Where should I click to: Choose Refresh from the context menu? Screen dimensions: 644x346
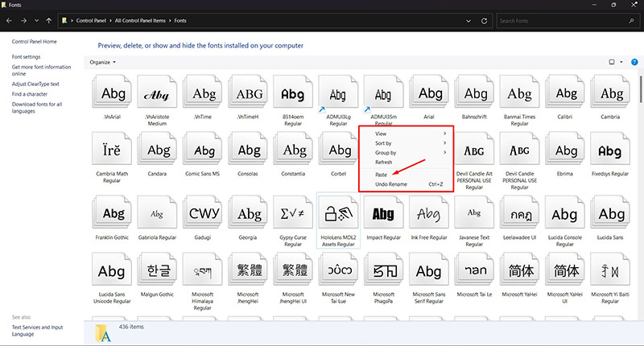(407, 162)
